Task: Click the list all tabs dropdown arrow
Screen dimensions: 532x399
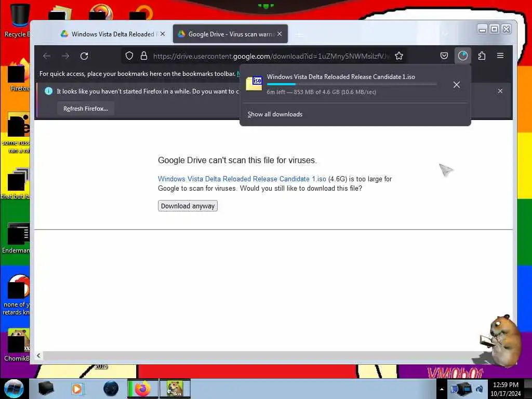Action: [x=445, y=34]
